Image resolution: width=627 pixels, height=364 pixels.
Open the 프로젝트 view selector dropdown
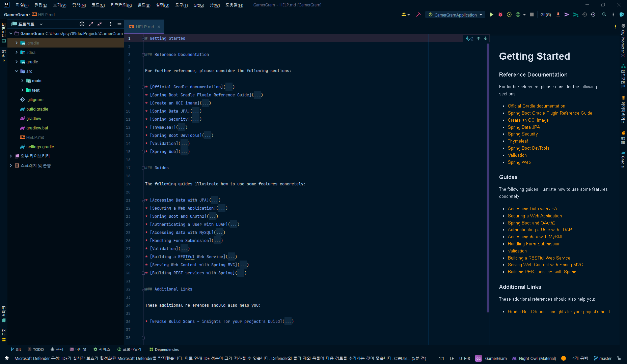click(27, 24)
